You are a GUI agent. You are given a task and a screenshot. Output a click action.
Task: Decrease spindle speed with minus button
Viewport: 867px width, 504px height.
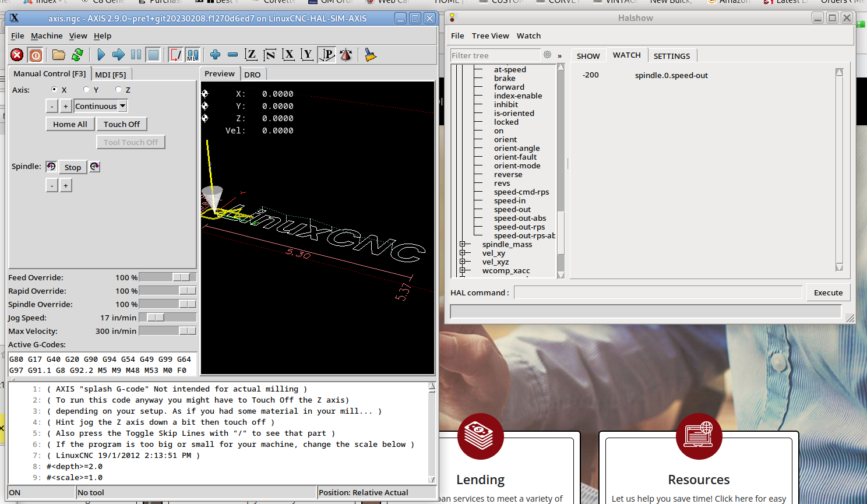pos(52,185)
